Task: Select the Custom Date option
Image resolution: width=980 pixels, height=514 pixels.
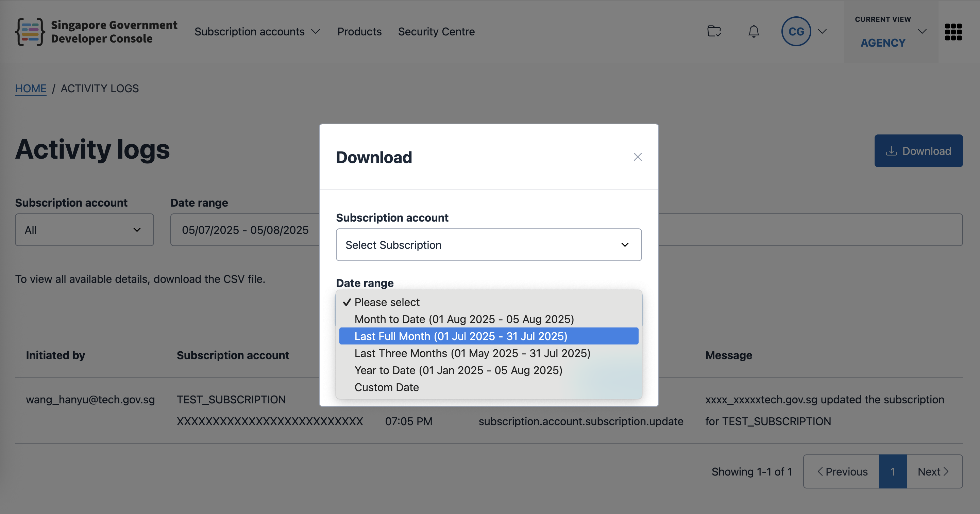Action: (387, 387)
